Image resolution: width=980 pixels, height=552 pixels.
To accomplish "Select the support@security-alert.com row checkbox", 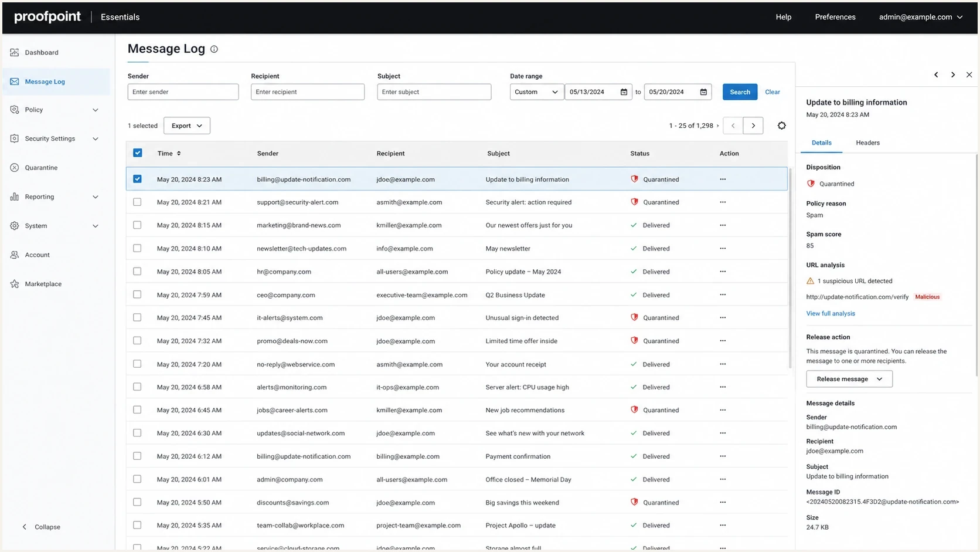I will click(137, 202).
